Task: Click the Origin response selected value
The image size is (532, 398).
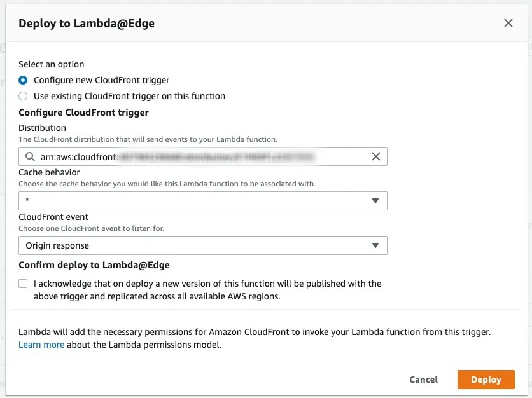Action: point(57,245)
